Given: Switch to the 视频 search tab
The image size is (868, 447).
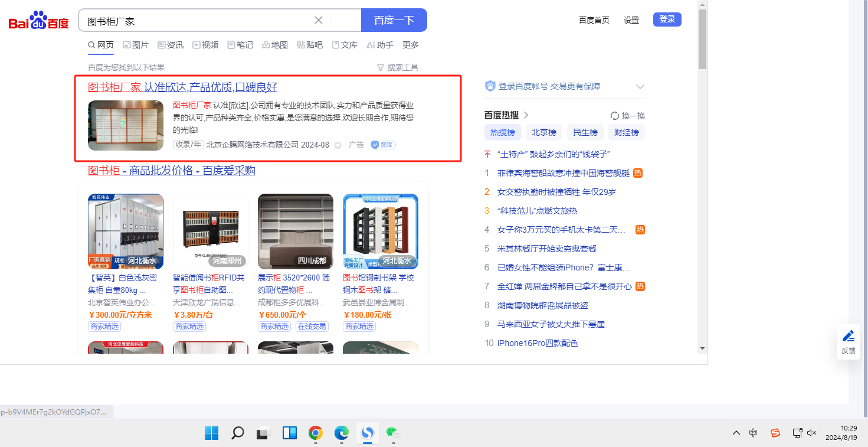Looking at the screenshot, I should pyautogui.click(x=205, y=45).
